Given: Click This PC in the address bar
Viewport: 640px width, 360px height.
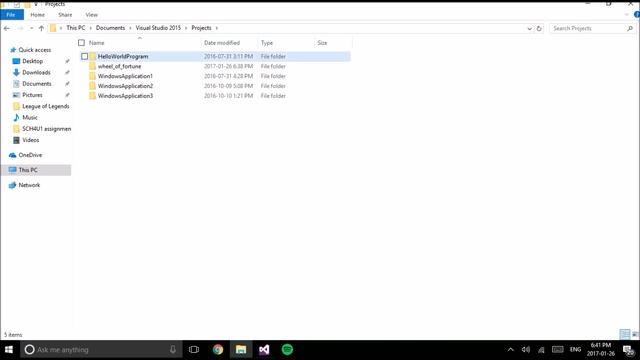Looking at the screenshot, I should click(x=76, y=28).
